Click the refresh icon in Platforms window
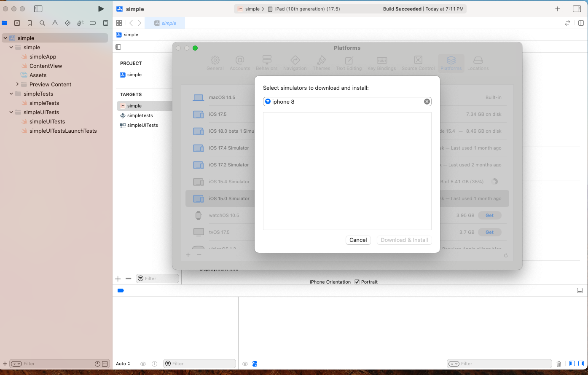 tap(506, 255)
